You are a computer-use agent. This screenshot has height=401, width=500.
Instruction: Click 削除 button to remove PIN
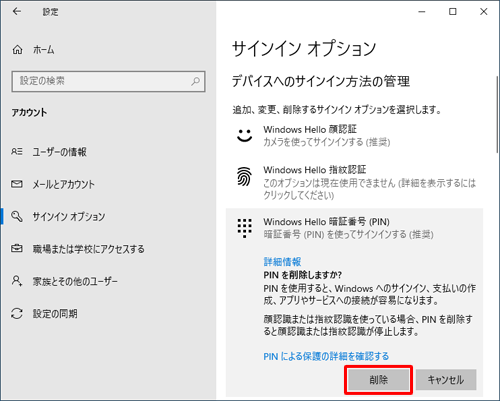(x=379, y=380)
